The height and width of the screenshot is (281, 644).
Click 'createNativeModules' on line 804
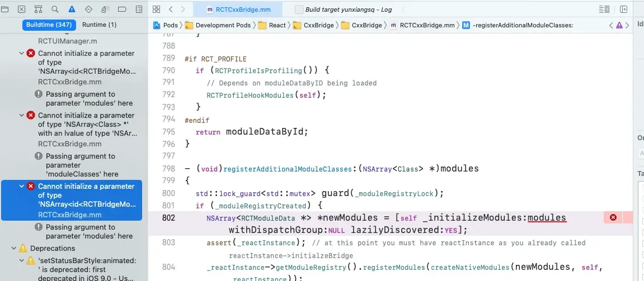coord(469,268)
